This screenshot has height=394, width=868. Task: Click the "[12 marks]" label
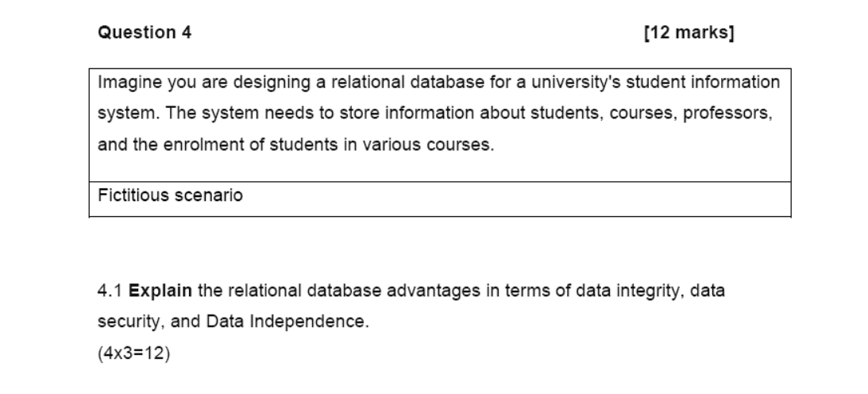point(689,33)
